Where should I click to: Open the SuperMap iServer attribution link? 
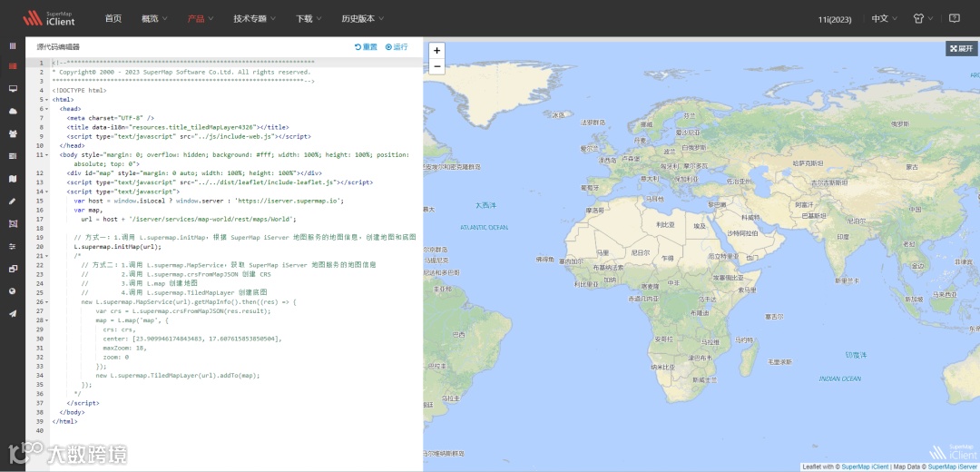tap(952, 467)
